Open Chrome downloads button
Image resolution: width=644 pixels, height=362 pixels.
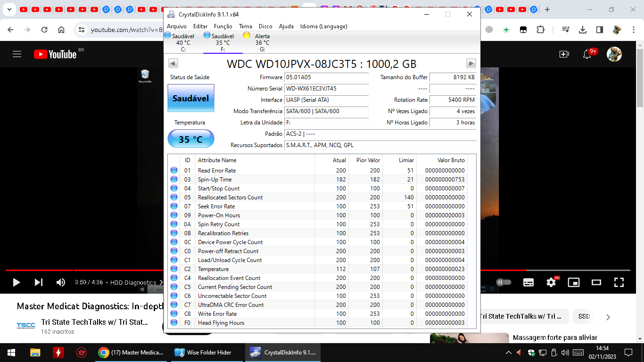583,30
